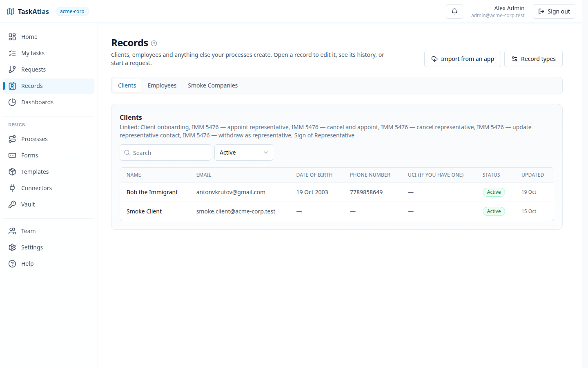
Task: Click phone number 7789858649
Action: 366,192
